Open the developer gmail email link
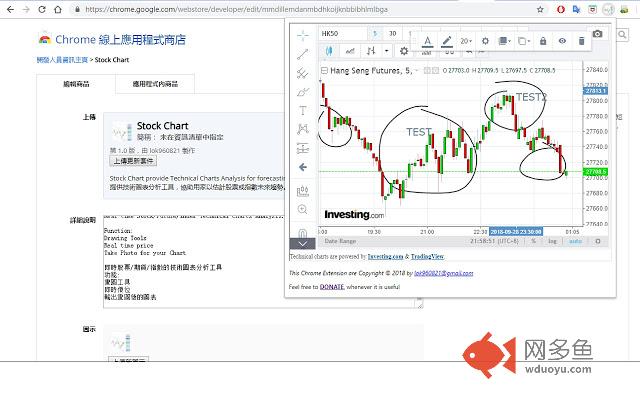640x400 pixels. pyautogui.click(x=444, y=273)
